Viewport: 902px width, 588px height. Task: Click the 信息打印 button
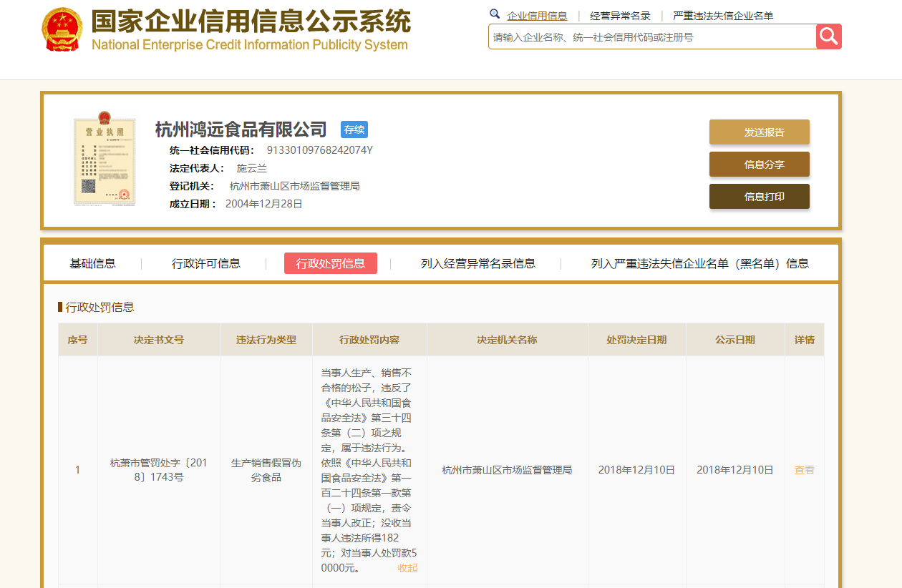coord(760,197)
